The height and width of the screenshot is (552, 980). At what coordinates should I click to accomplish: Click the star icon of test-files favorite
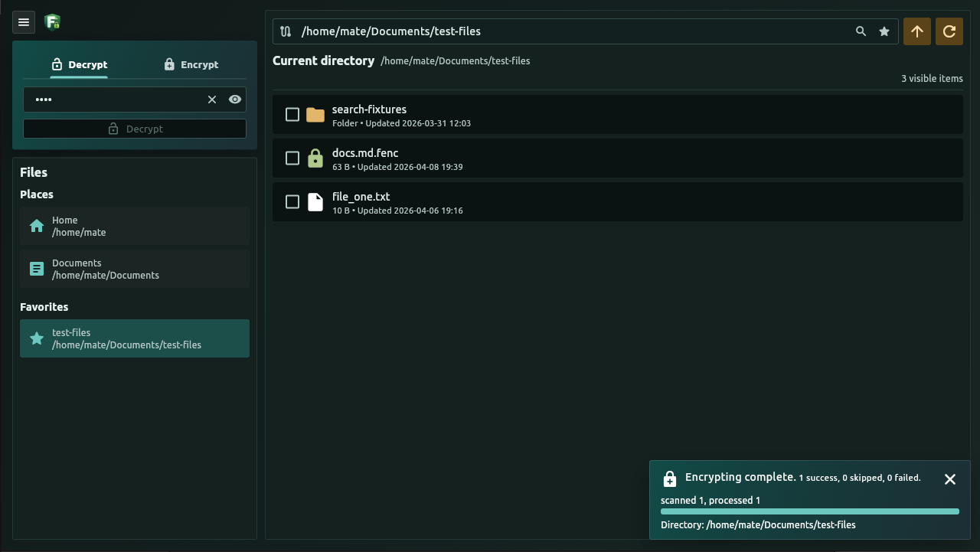(37, 338)
